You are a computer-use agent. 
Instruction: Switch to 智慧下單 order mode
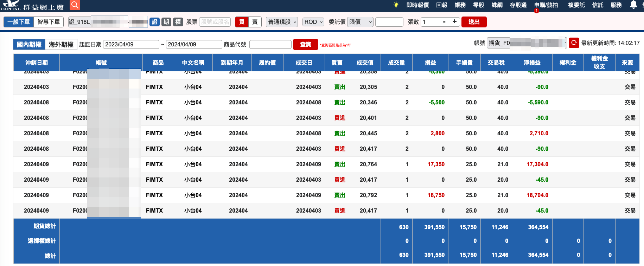(x=49, y=22)
